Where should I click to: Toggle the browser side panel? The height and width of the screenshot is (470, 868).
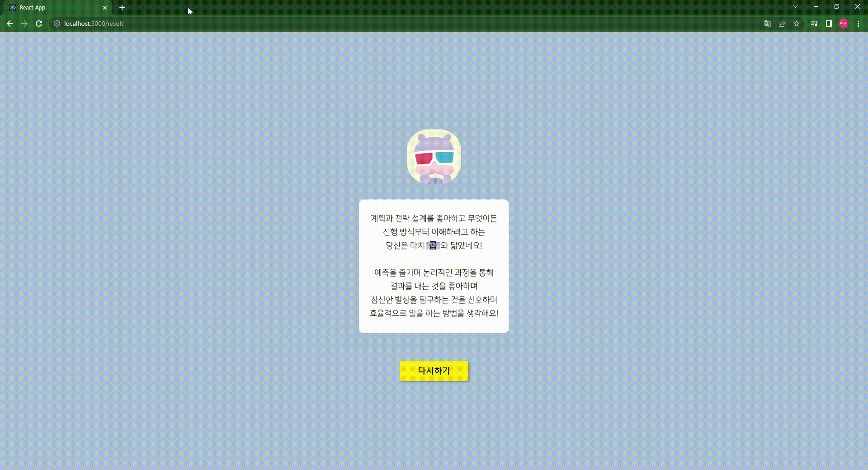click(x=829, y=23)
